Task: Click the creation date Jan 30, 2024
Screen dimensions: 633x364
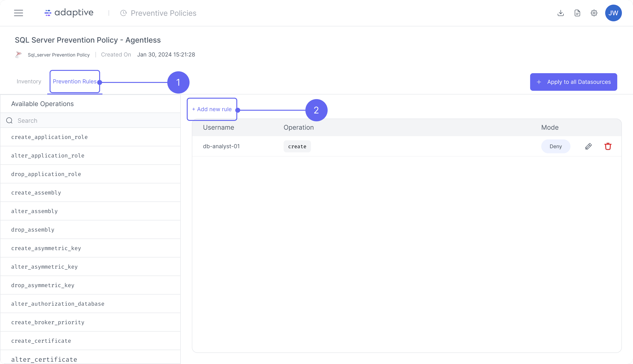Action: pos(166,54)
